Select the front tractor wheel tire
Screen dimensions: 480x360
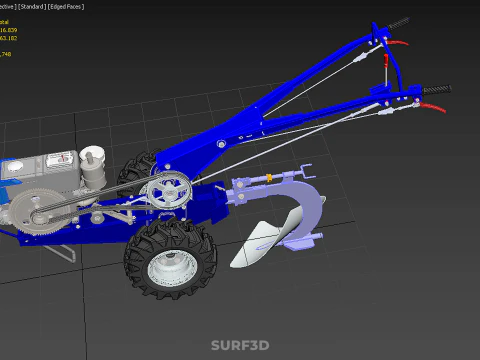click(171, 259)
